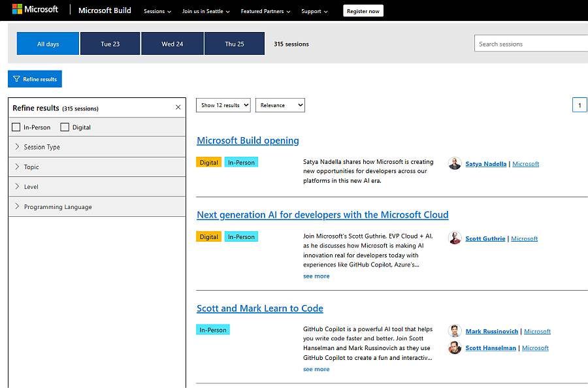
Task: Click the Microsoft Build header link
Action: pos(105,10)
